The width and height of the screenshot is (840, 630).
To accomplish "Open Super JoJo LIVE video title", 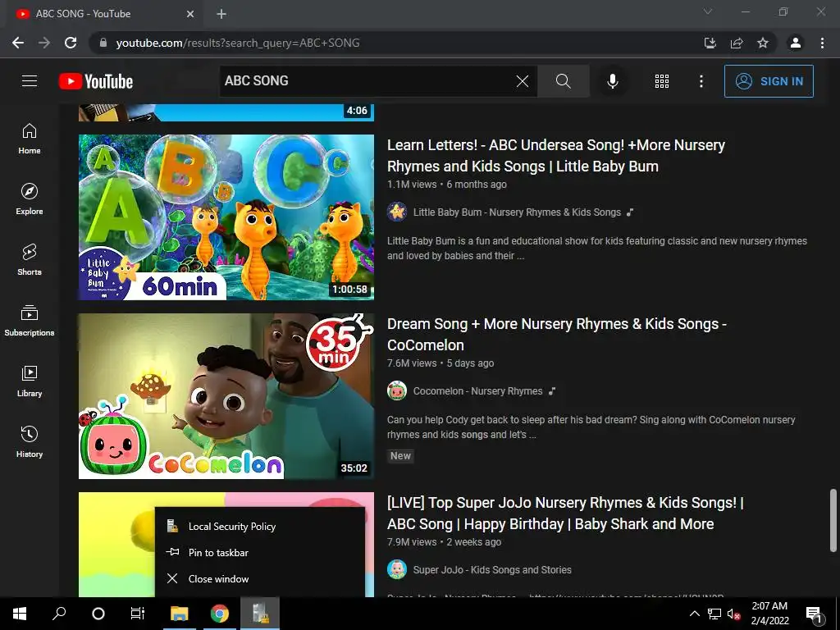I will tap(565, 514).
